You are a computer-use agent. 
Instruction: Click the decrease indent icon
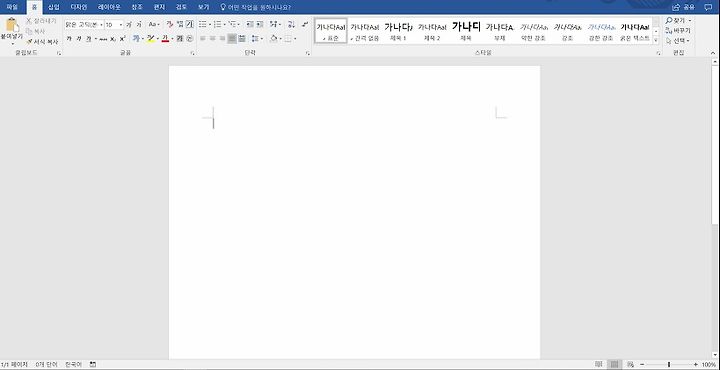[250, 24]
